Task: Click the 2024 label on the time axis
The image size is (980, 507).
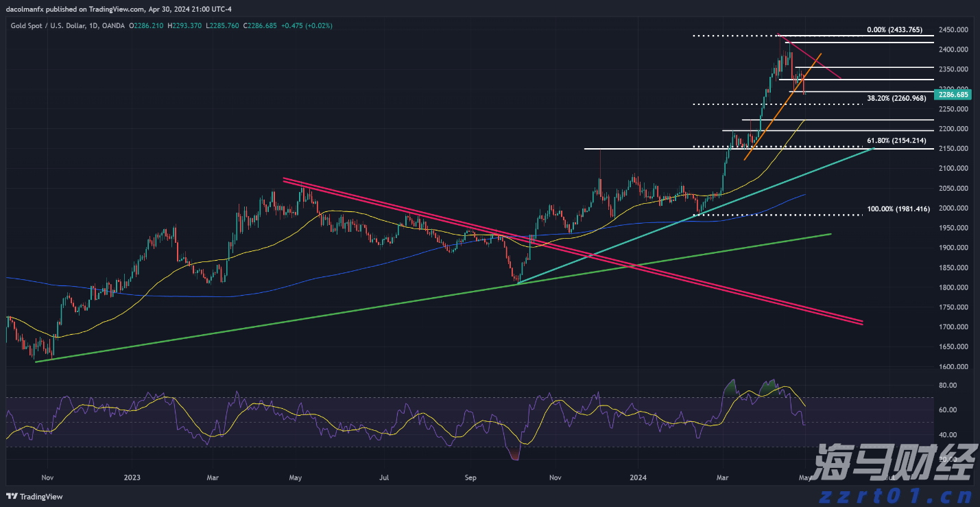Action: pyautogui.click(x=638, y=477)
